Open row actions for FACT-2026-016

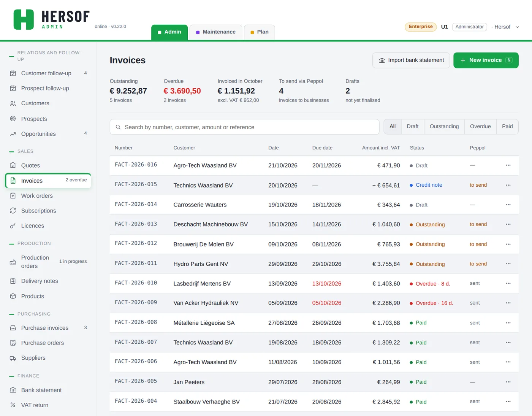(x=508, y=165)
